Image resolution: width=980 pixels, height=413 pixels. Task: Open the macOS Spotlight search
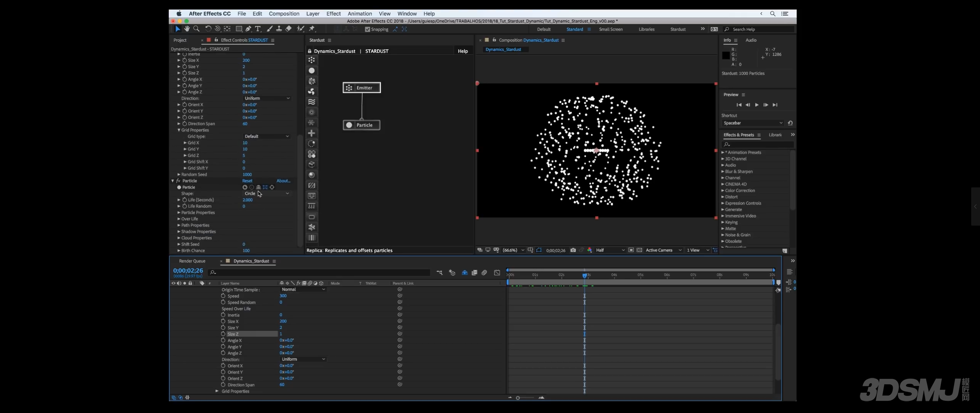click(x=773, y=13)
